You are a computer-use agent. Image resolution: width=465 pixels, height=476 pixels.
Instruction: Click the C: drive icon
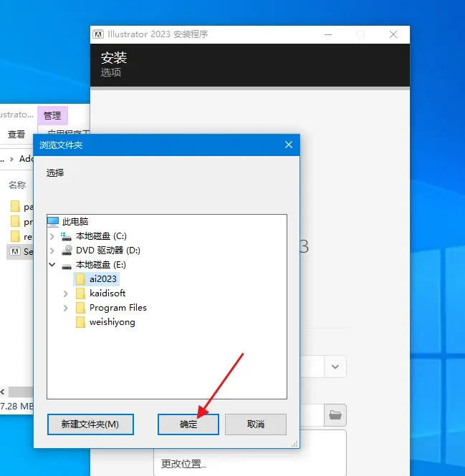click(x=66, y=236)
